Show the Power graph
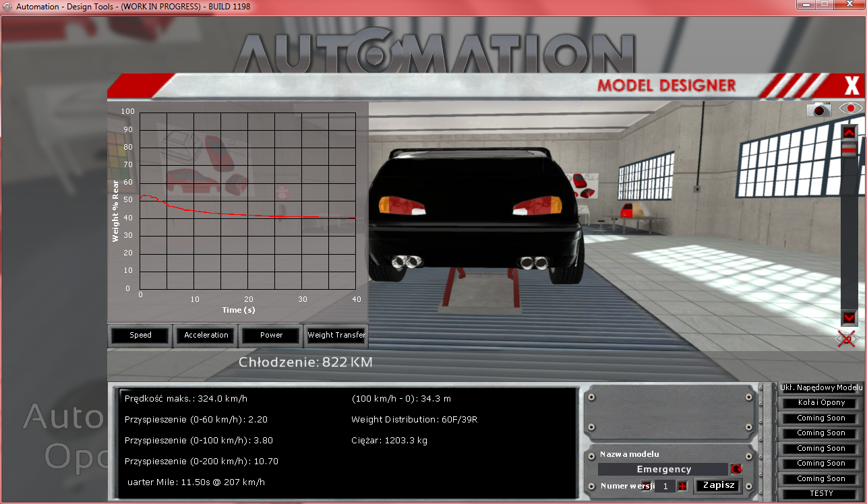This screenshot has width=867, height=504. click(x=271, y=335)
